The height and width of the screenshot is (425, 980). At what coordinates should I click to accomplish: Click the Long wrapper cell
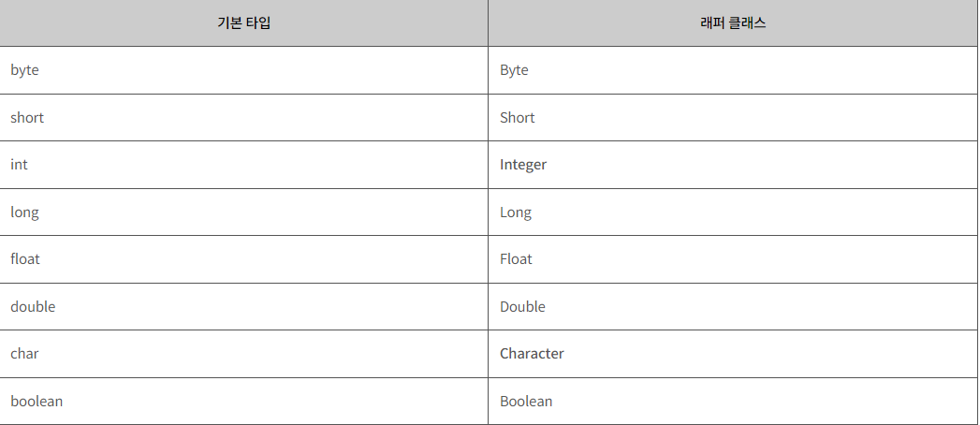pyautogui.click(x=733, y=212)
